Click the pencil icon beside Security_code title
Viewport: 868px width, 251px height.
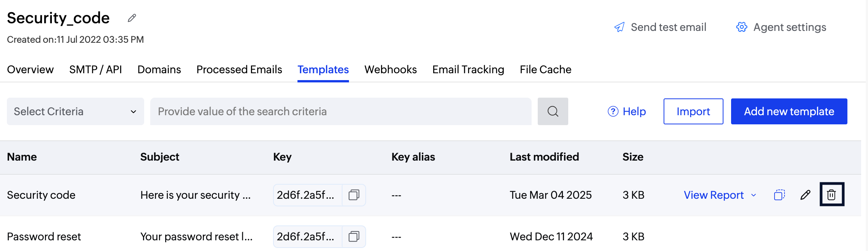click(x=132, y=18)
